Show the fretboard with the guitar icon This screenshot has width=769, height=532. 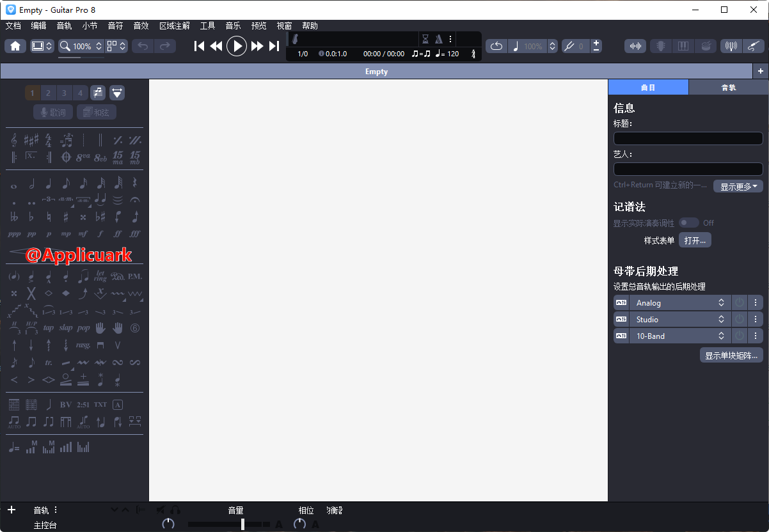(660, 45)
